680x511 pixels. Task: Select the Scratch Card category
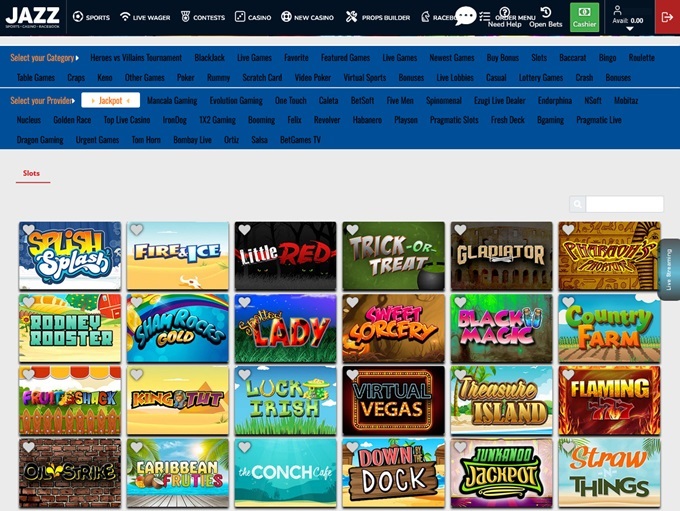(262, 78)
